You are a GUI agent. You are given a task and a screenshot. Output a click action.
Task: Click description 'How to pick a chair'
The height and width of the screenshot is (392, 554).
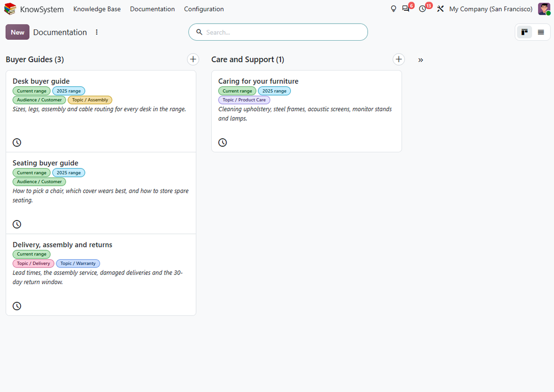click(101, 196)
